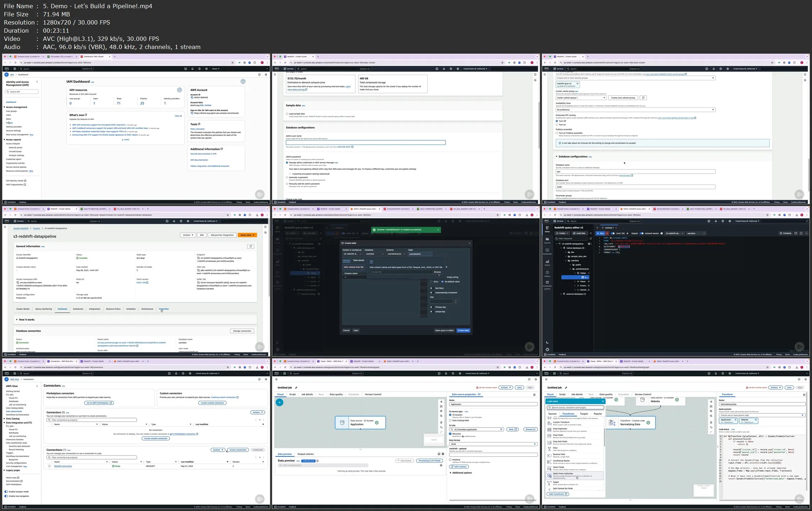Click Create connection button in Glue Connections
The width and height of the screenshot is (812, 511).
238,450
